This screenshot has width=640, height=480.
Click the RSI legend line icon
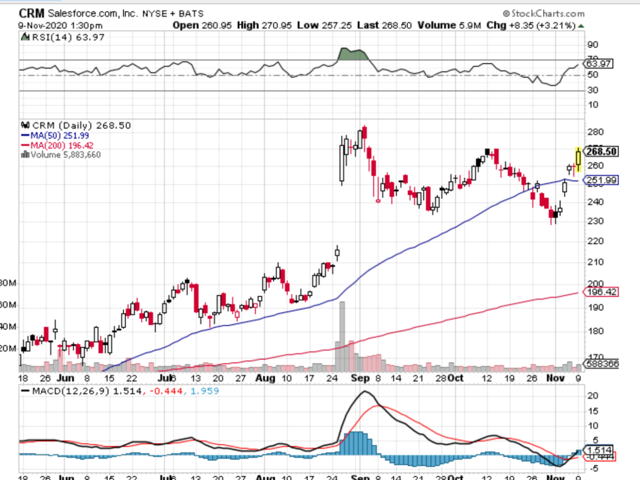pos(25,37)
